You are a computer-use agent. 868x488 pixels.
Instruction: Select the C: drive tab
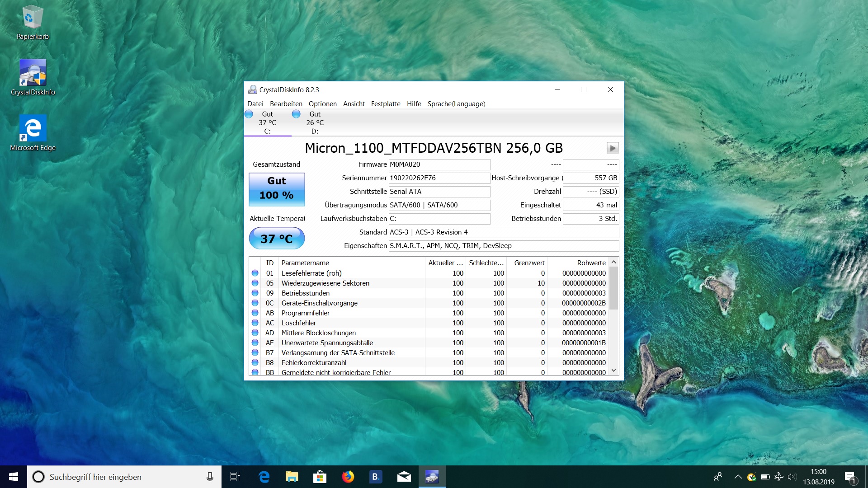pos(267,123)
